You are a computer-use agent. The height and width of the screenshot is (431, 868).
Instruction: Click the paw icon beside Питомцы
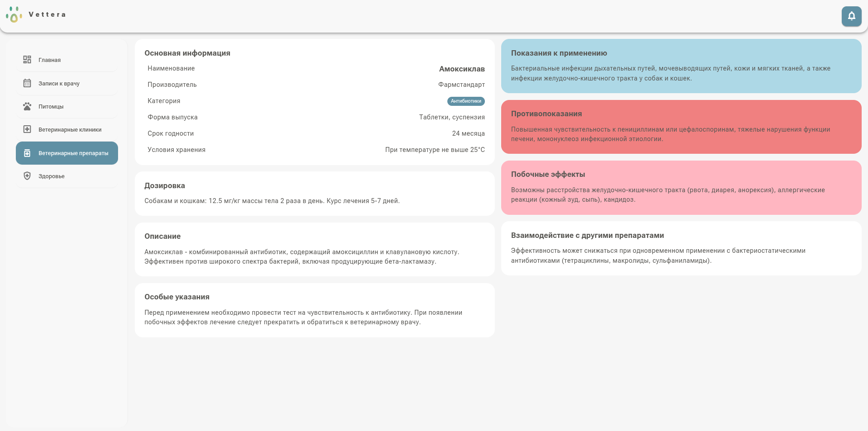coord(27,106)
